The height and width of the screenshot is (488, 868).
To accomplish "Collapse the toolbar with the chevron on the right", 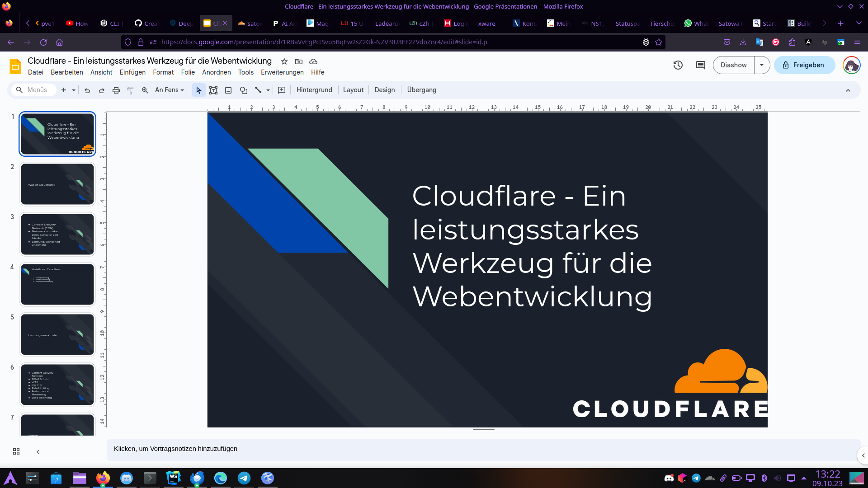I will pos(849,90).
